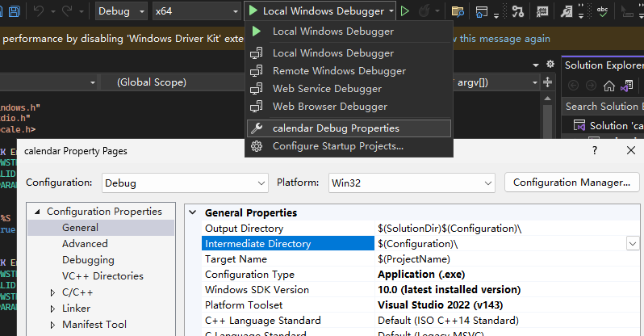The height and width of the screenshot is (336, 644).
Task: Click debugger icon beside Web Service Debugger
Action: [257, 88]
